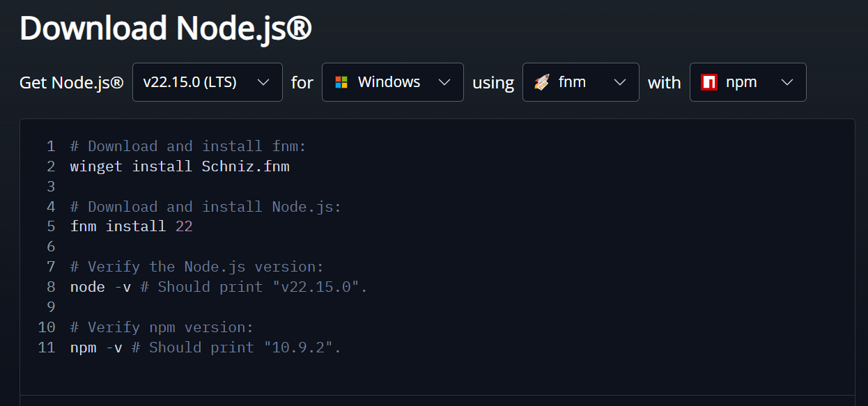Viewport: 868px width, 406px height.
Task: Open the fnm installer dropdown chevron
Action: coord(620,82)
